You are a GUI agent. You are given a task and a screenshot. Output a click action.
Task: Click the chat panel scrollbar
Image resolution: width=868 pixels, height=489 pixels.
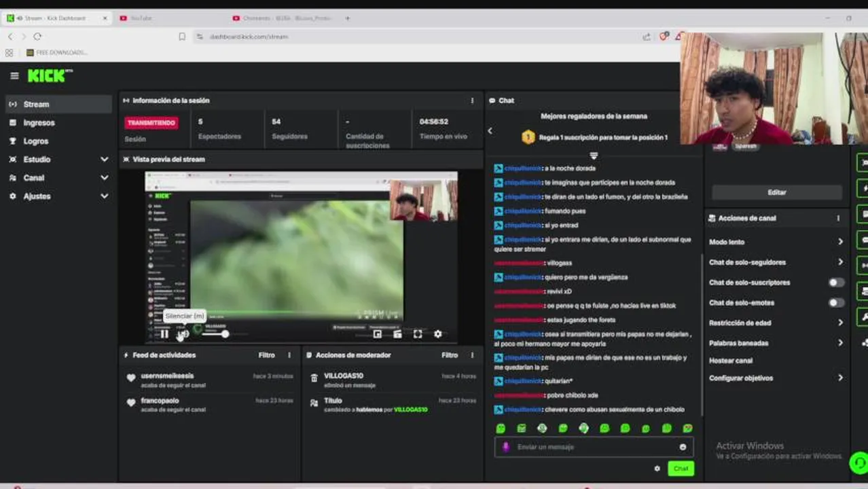tap(702, 335)
